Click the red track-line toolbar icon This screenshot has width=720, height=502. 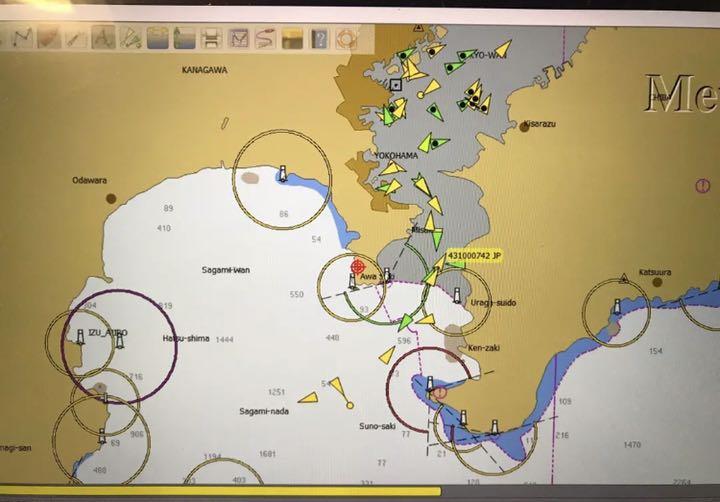[265, 39]
